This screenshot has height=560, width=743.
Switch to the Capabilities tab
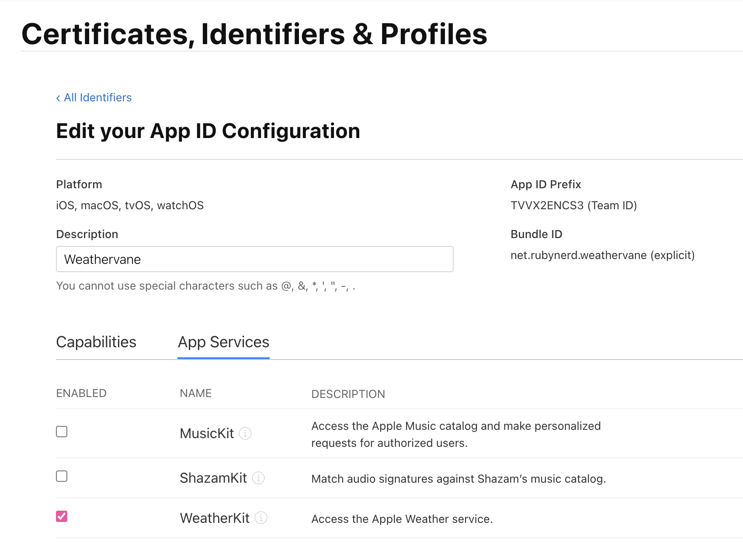pyautogui.click(x=96, y=342)
